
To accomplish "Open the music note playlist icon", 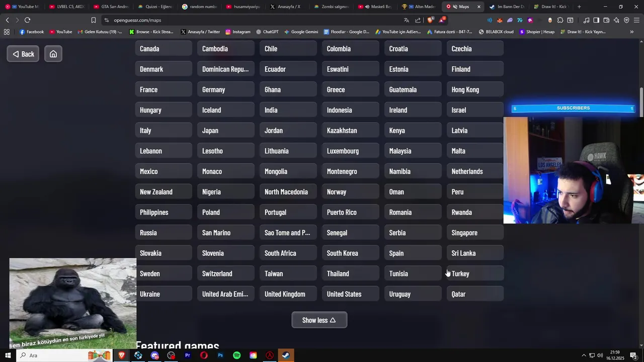I will pyautogui.click(x=587, y=20).
